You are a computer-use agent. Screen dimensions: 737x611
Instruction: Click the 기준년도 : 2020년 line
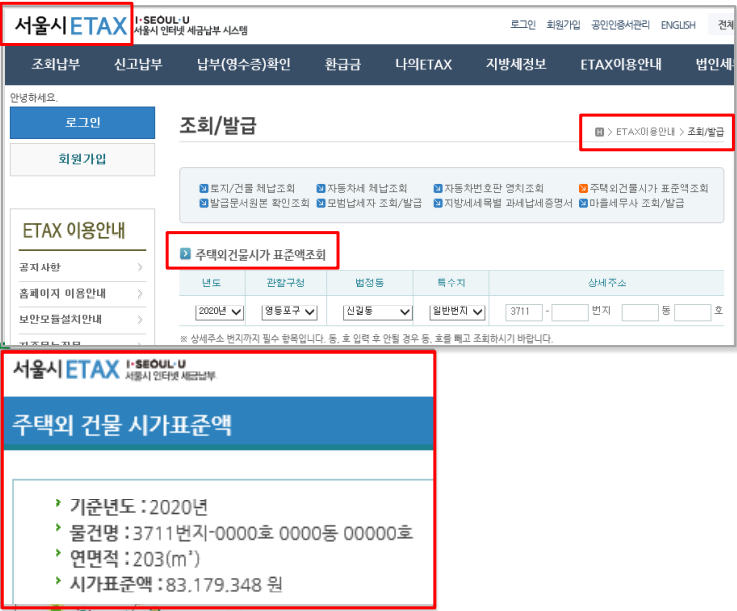(139, 507)
